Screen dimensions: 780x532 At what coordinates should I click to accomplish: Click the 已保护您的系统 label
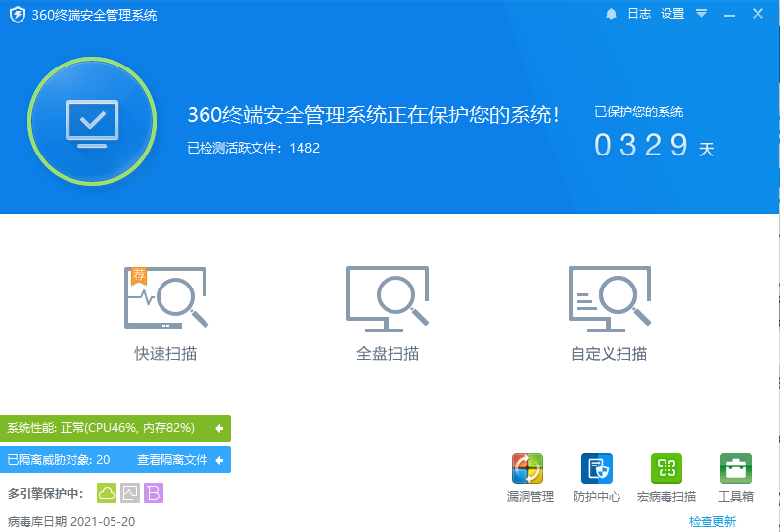(639, 111)
